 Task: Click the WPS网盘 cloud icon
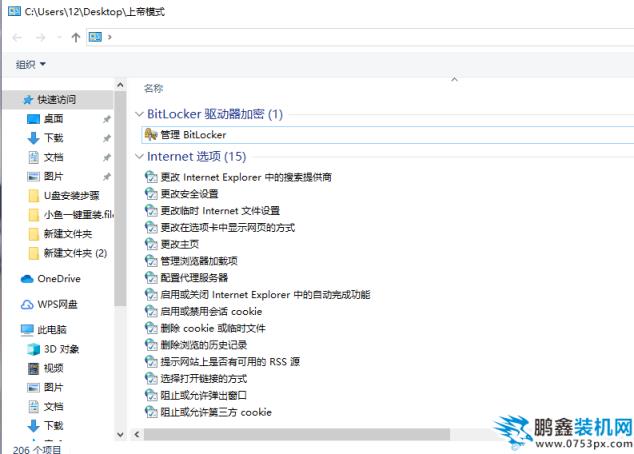tap(27, 304)
